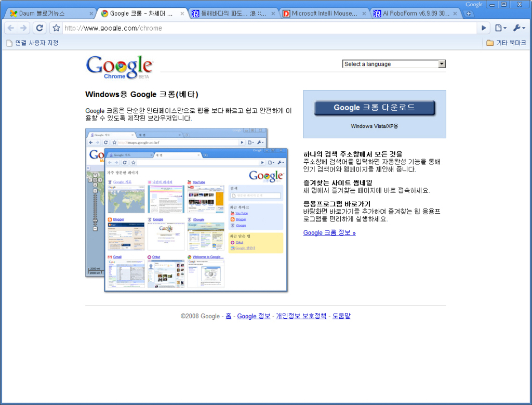Viewport: 532px width, 405px height.
Task: Click the Windows Vista/XP용 text
Action: coord(375,126)
